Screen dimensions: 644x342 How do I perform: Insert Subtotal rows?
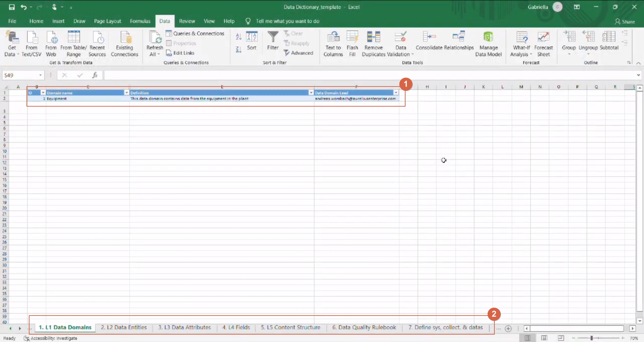[609, 41]
